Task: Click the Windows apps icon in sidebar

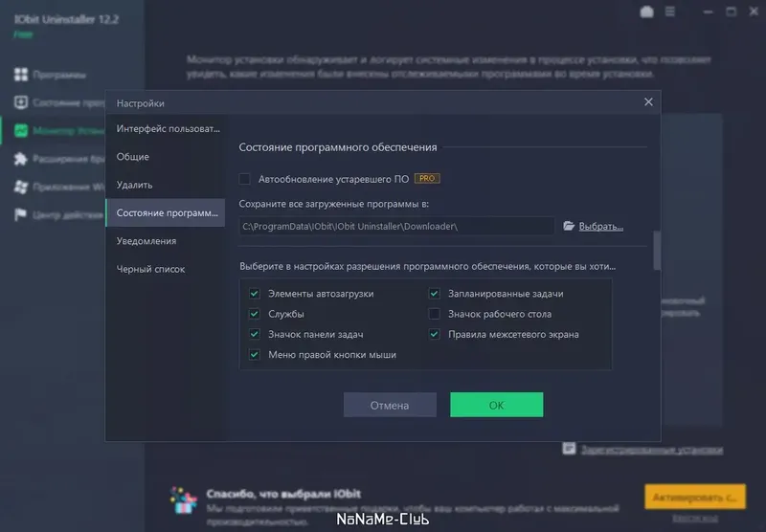Action: coord(21,187)
